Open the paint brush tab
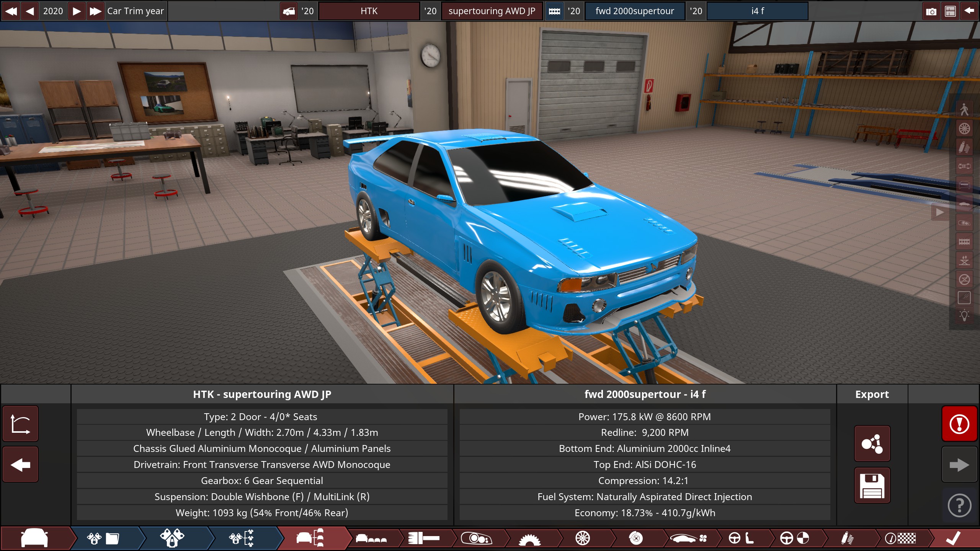 (x=424, y=538)
